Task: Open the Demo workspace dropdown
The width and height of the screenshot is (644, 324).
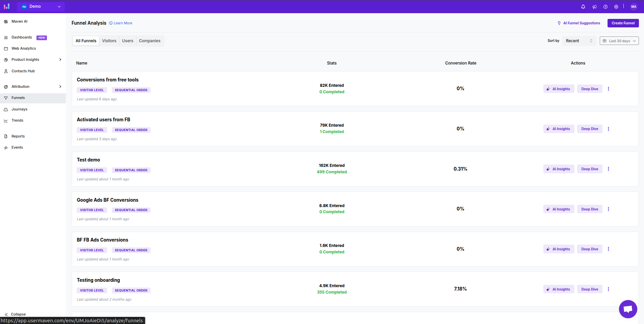Action: tap(41, 6)
